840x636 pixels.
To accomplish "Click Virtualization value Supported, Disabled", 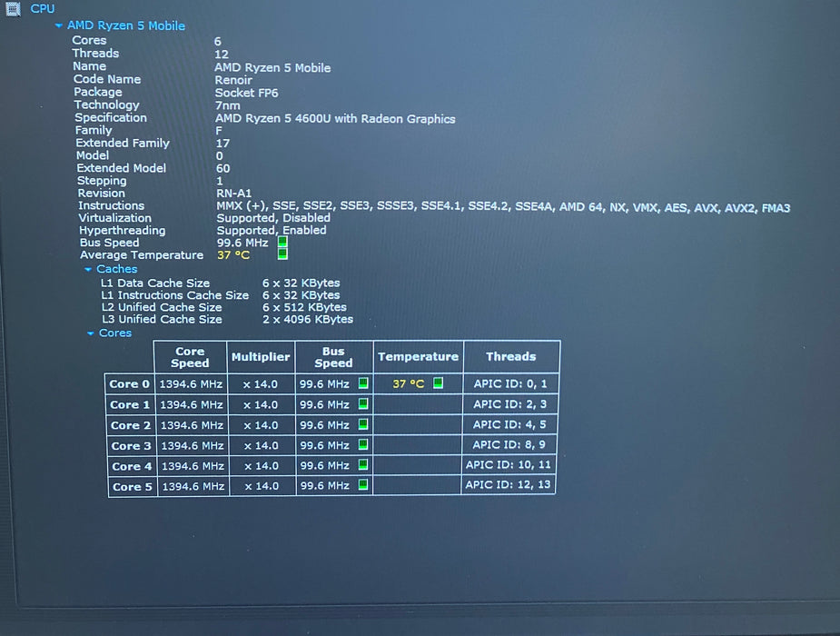I will 273,218.
